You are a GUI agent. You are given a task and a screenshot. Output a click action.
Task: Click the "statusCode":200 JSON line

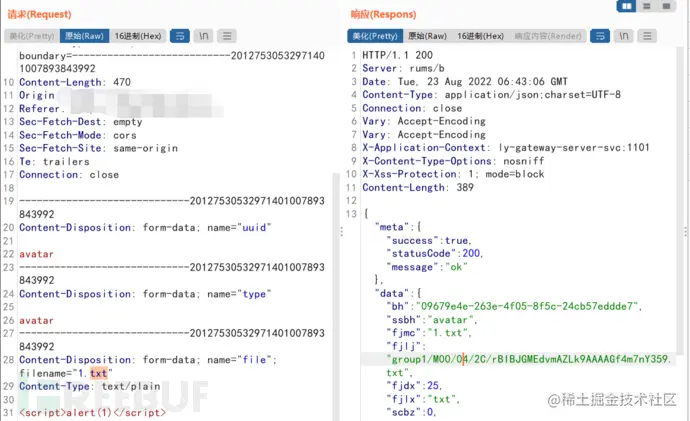click(434, 253)
